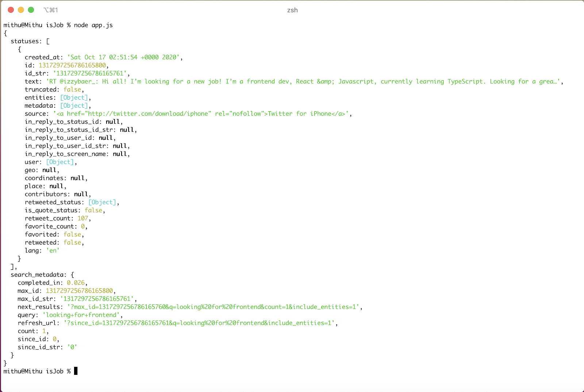
Task: Close the zsh terminal window
Action: pyautogui.click(x=11, y=10)
